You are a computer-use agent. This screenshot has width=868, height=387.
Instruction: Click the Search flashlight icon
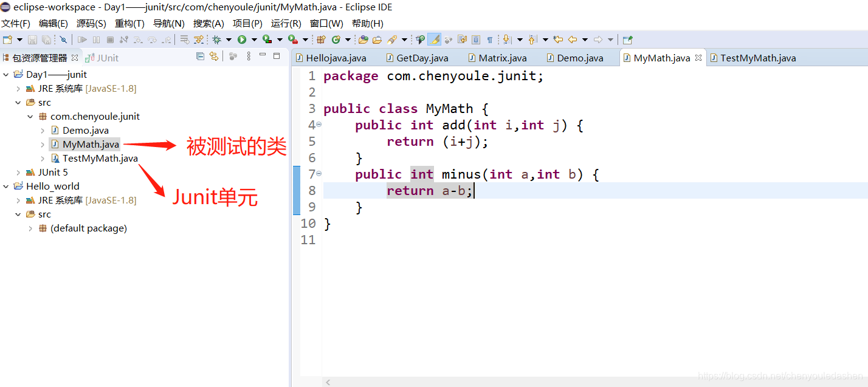(x=392, y=39)
